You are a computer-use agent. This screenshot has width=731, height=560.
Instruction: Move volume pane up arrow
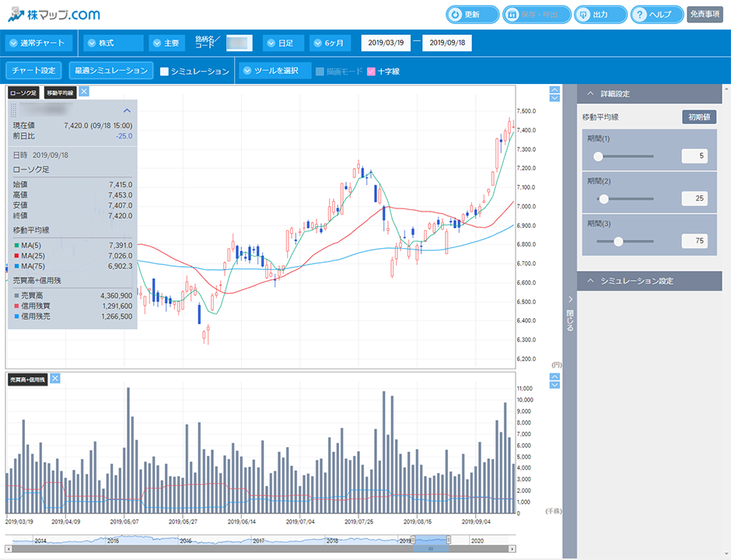(x=554, y=376)
